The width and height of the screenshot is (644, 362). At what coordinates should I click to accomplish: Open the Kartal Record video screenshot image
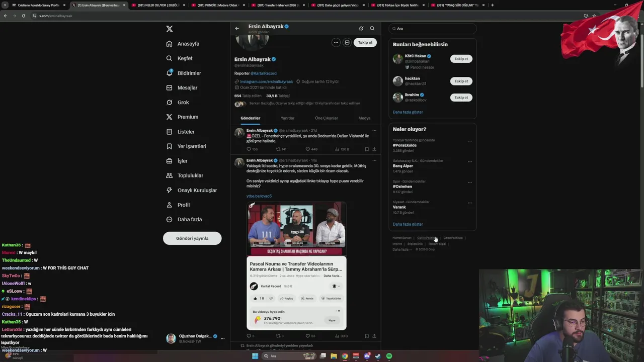point(296,266)
